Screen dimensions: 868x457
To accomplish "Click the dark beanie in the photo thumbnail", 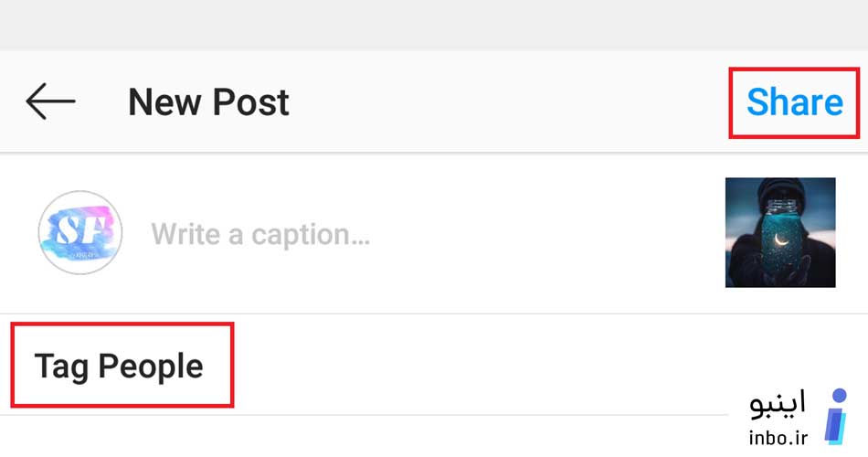I will [780, 189].
